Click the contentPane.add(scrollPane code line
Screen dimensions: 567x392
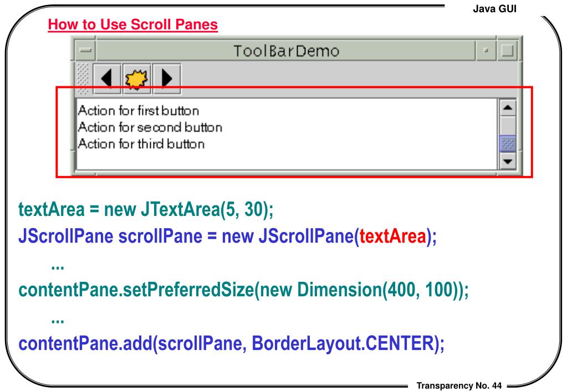232,343
